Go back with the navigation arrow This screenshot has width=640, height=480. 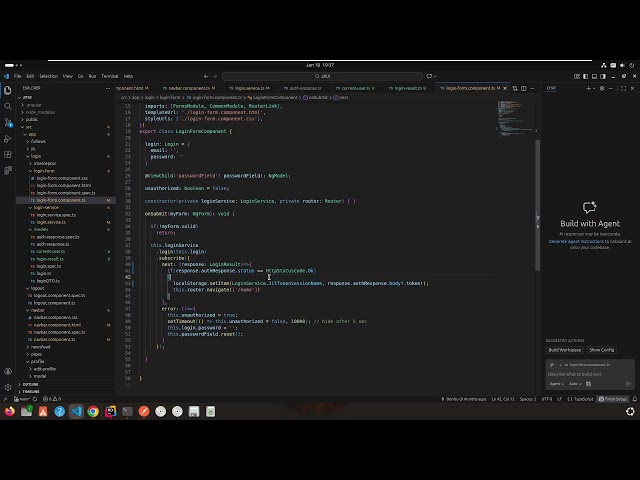[206, 76]
